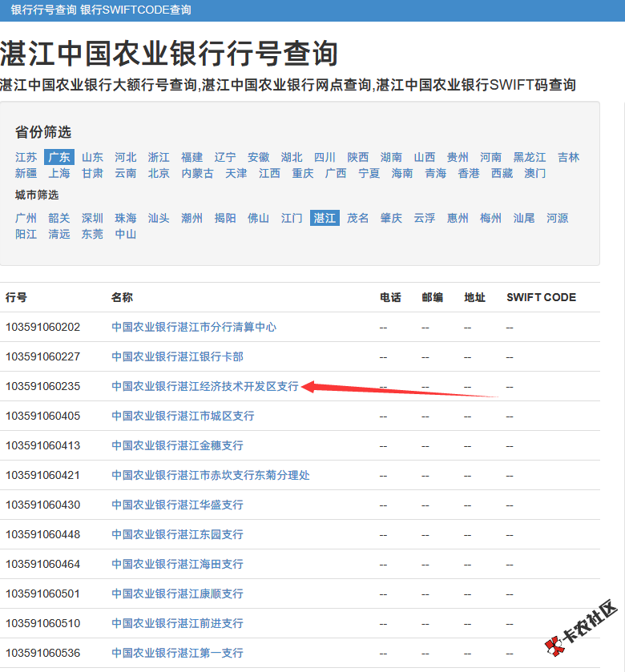Select highlighted province 广东
Screen dimensions: 625x672
click(59, 157)
